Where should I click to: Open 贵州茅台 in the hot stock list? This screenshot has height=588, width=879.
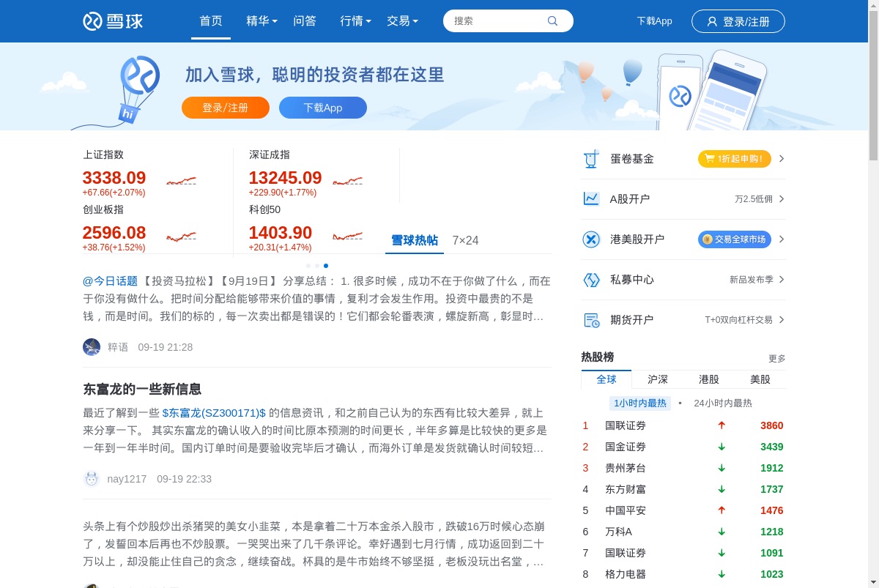click(x=626, y=468)
